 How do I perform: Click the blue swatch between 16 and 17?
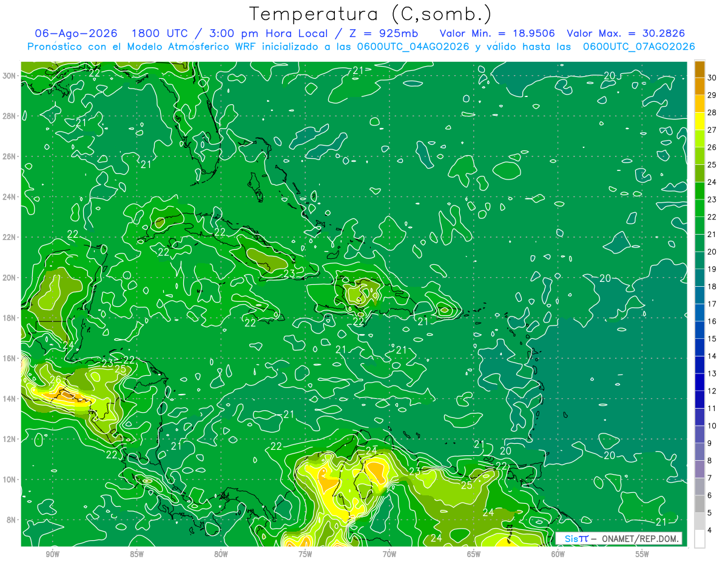coord(699,313)
